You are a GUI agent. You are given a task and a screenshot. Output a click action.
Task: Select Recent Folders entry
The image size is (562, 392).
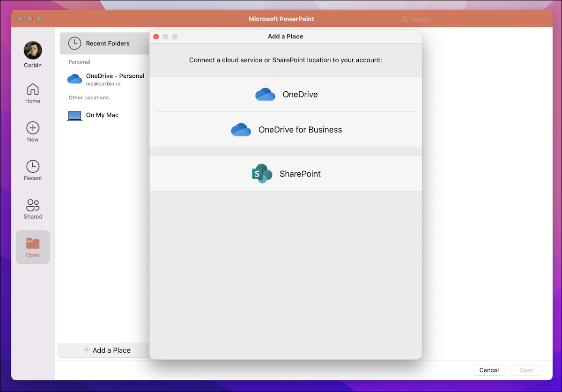(x=104, y=44)
